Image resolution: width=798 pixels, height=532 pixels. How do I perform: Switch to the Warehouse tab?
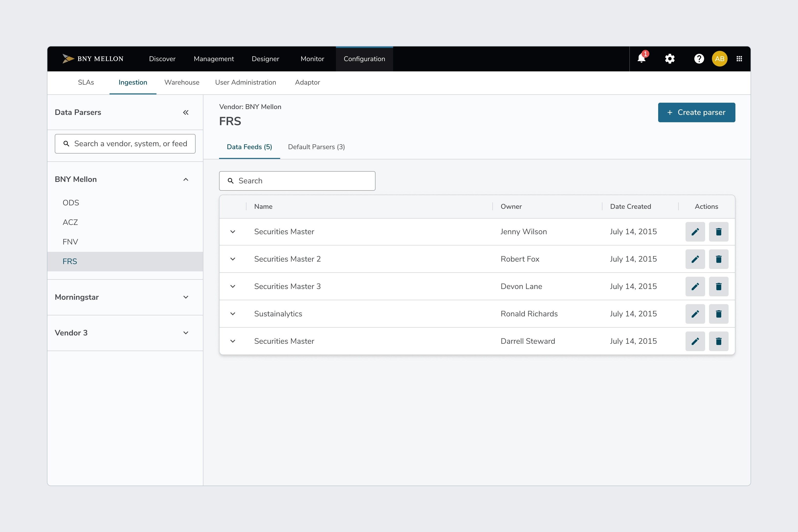click(182, 82)
